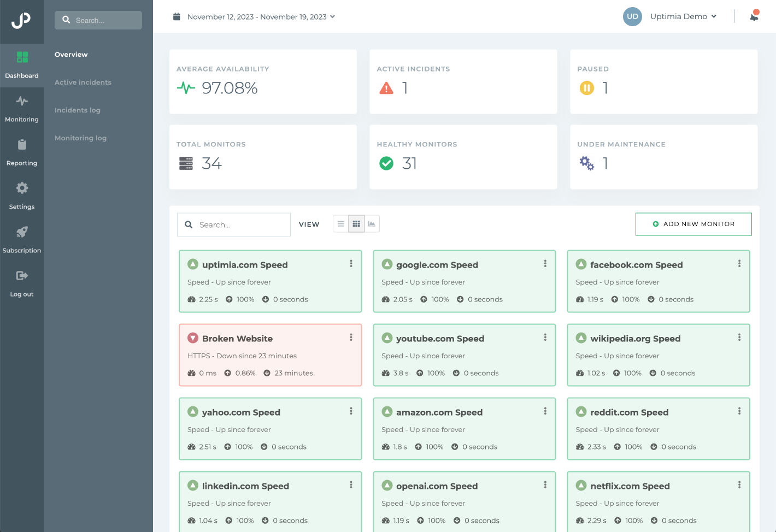Open the options menu for Broken Website monitor
The image size is (776, 532).
coord(351,338)
